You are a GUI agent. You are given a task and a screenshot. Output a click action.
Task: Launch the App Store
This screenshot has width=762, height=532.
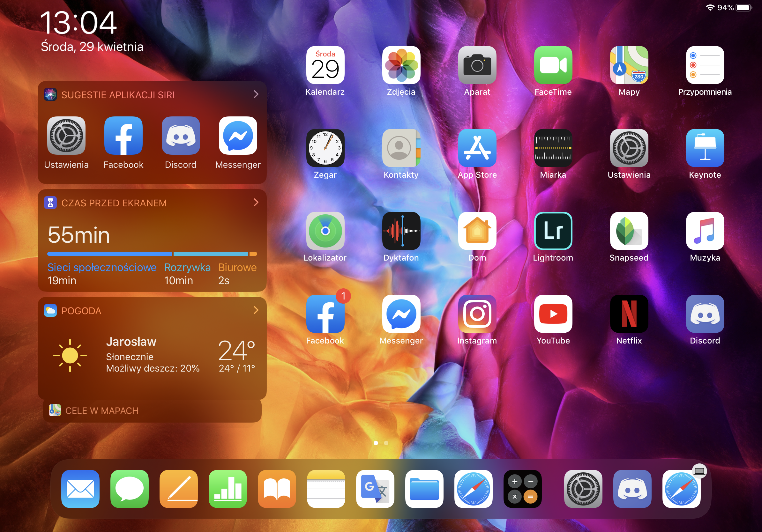pos(477,148)
